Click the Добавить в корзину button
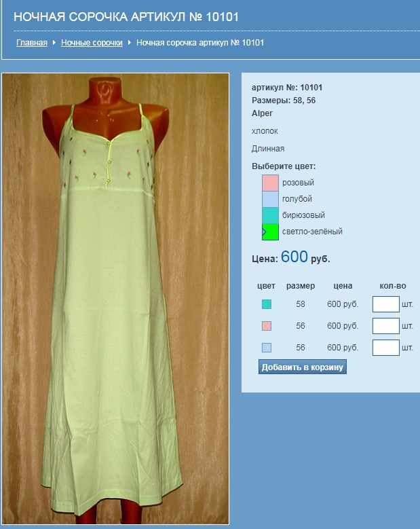Image resolution: width=420 pixels, height=529 pixels. pos(303,367)
